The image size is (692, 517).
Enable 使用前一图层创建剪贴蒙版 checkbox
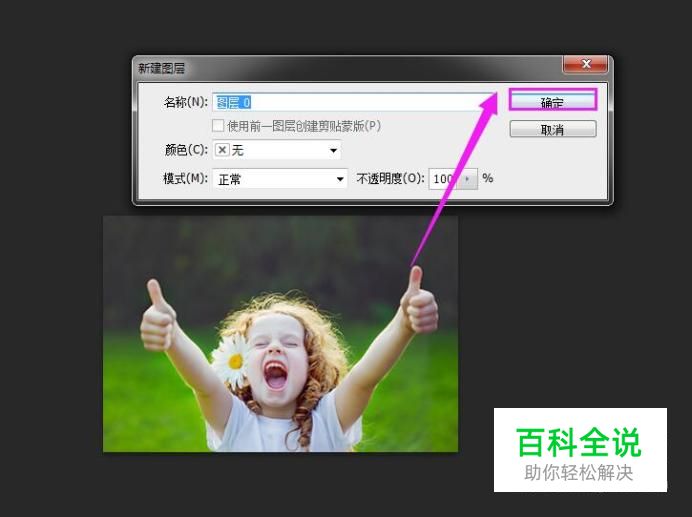(218, 126)
